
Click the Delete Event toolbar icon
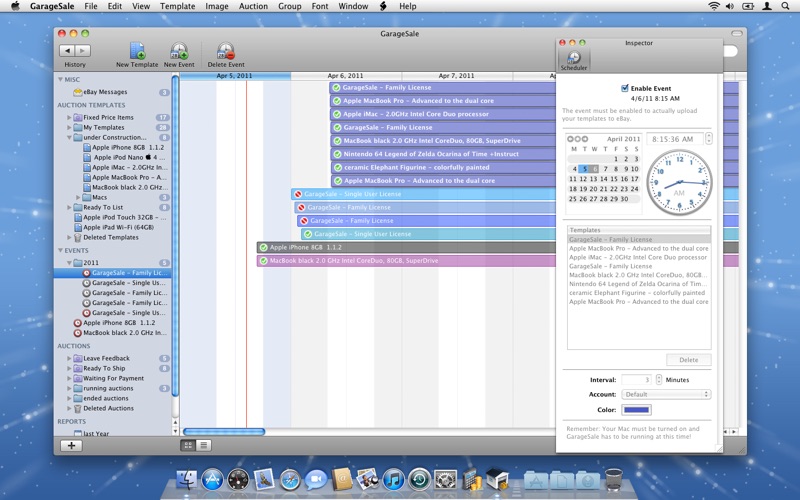coord(225,52)
